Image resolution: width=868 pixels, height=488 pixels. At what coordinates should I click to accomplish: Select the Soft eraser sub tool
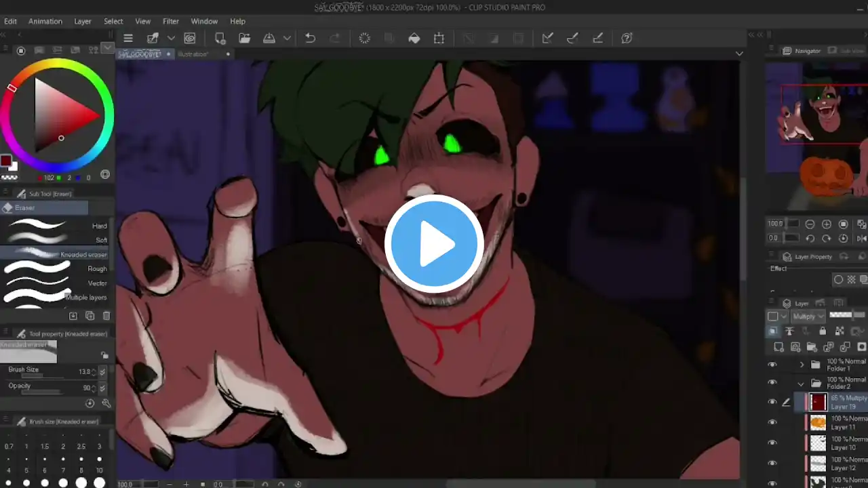coord(54,240)
